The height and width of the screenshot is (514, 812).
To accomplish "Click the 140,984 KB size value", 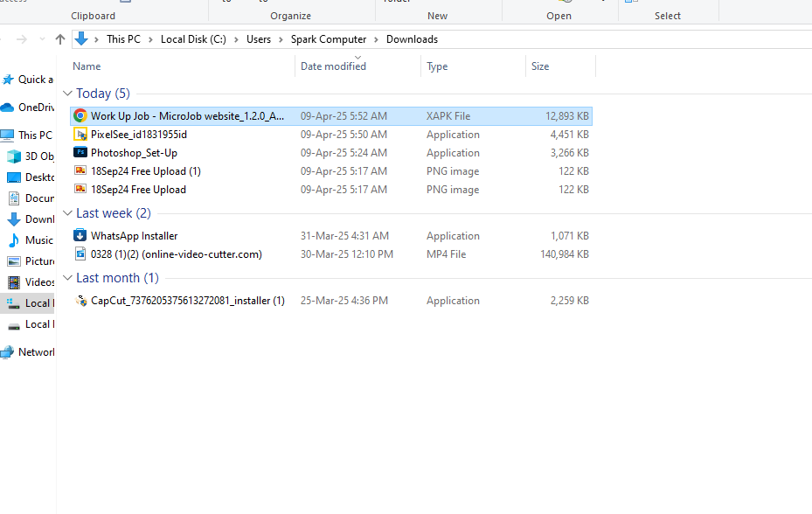I will pyautogui.click(x=565, y=254).
